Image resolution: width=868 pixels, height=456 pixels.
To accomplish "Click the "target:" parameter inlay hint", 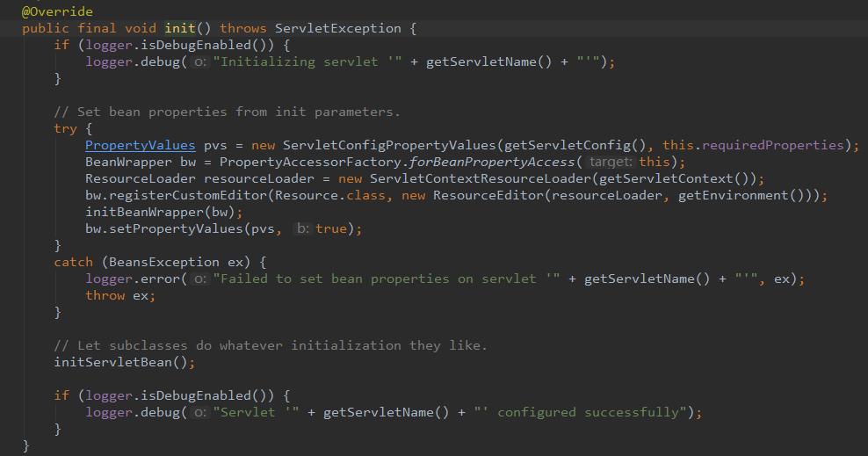I will click(x=611, y=162).
